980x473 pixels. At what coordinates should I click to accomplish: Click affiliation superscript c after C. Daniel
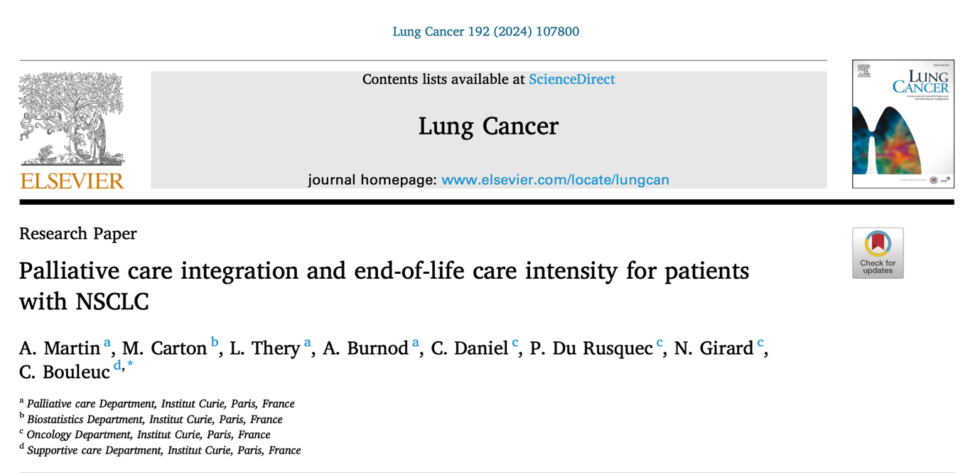tap(515, 343)
